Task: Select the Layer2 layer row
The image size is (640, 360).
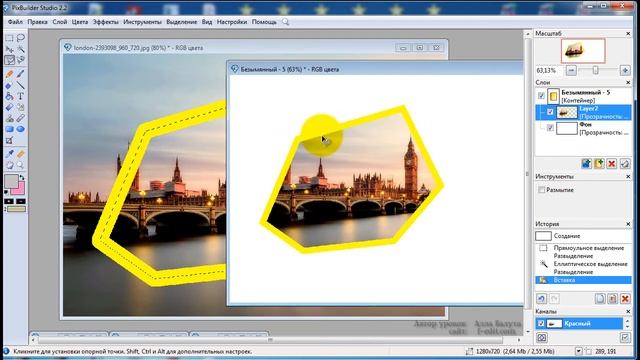Action: pos(583,112)
